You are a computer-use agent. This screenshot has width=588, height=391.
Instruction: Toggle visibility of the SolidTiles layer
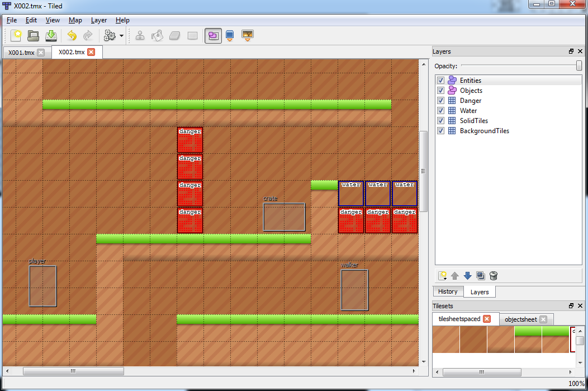(440, 121)
